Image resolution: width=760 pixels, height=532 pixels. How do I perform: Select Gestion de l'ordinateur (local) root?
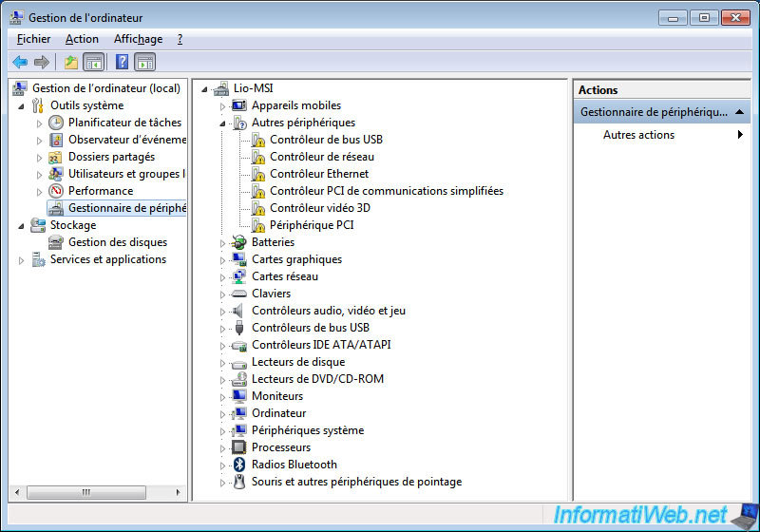(106, 88)
